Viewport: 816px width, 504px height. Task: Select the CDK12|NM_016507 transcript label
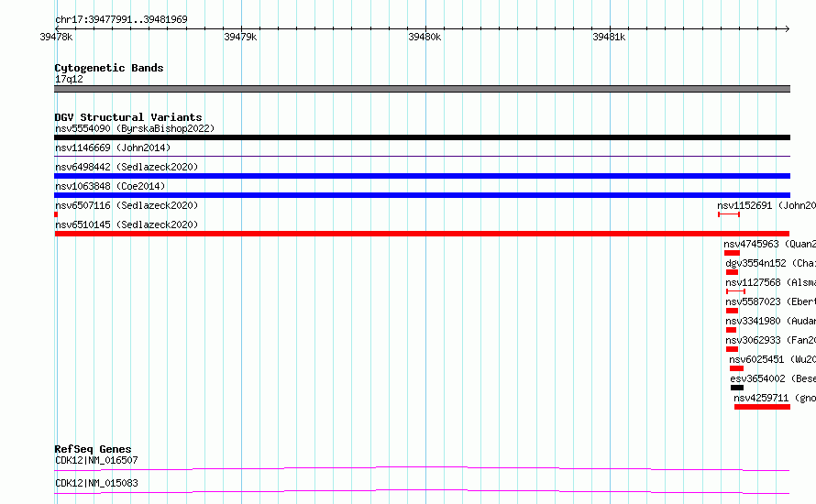[96, 460]
